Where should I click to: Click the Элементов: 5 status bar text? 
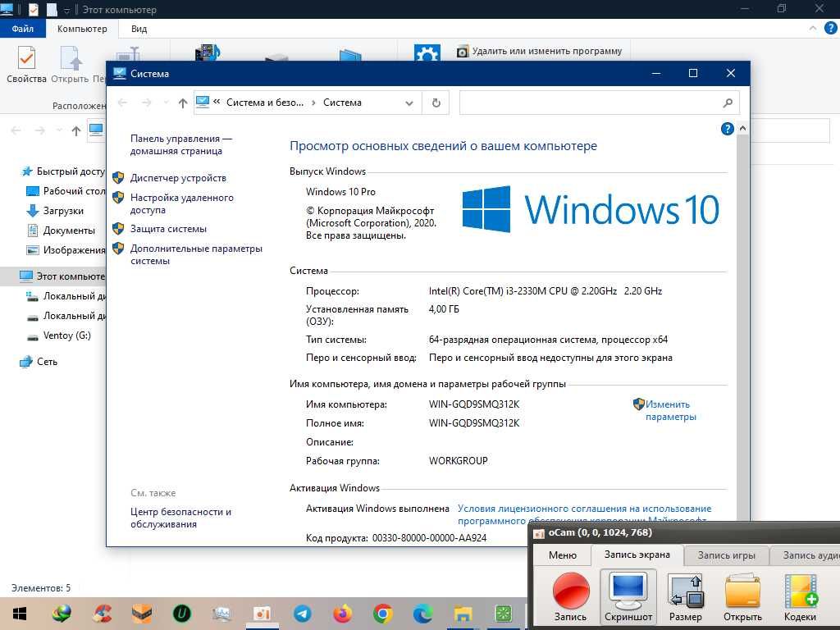[41, 588]
